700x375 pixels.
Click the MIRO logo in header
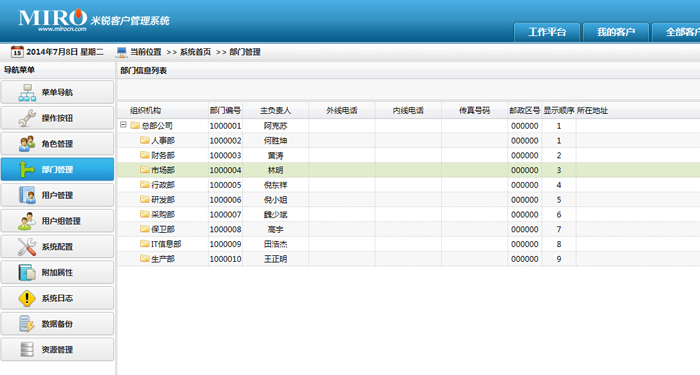[x=53, y=19]
